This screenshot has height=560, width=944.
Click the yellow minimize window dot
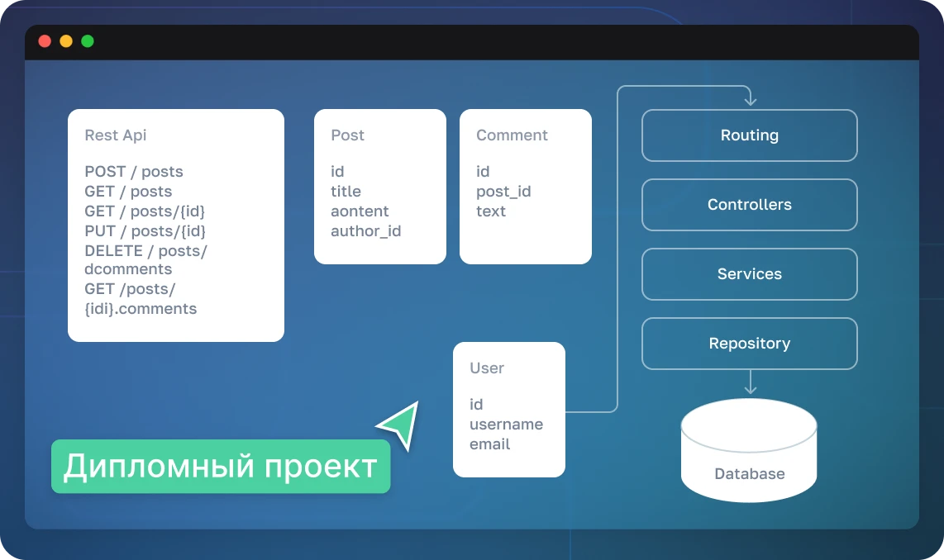66,41
